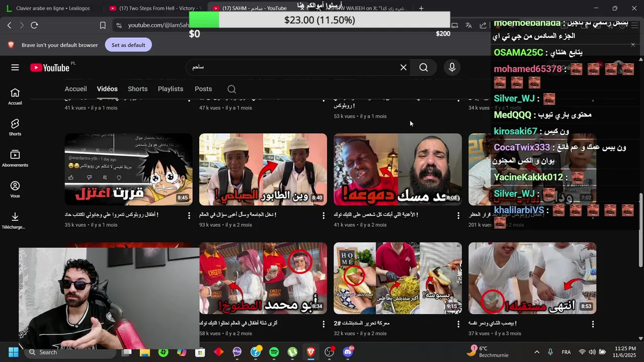644x362 pixels.
Task: Click the YouTube search magnifier button
Action: (x=424, y=67)
